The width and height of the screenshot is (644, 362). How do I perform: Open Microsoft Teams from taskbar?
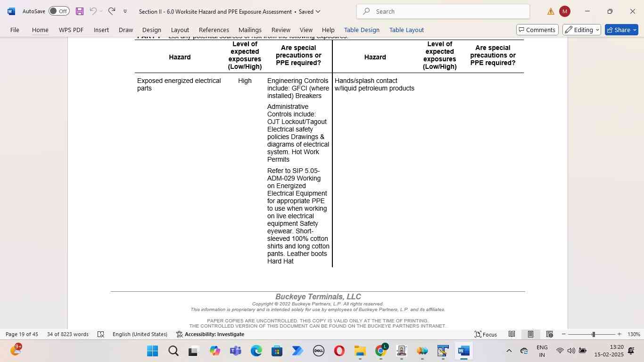pos(235,351)
